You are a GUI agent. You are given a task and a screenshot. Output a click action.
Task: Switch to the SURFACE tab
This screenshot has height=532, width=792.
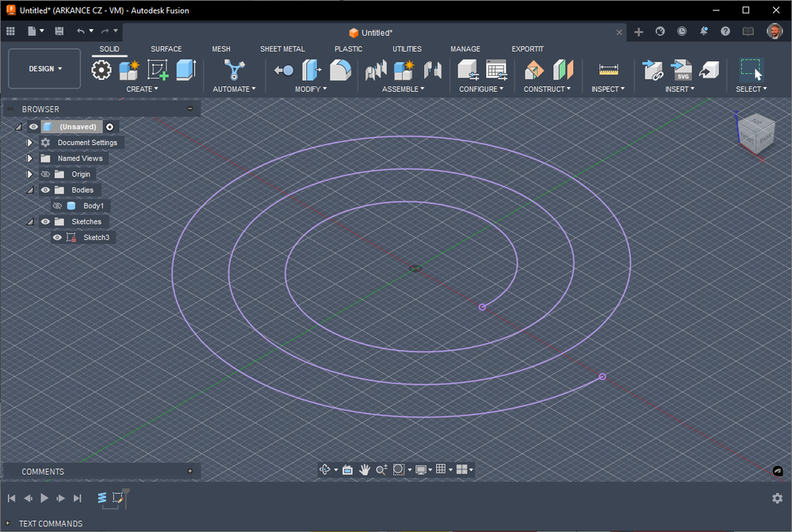166,49
